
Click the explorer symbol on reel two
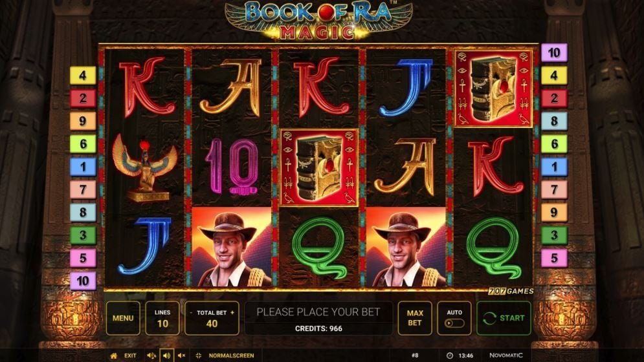[x=232, y=247]
